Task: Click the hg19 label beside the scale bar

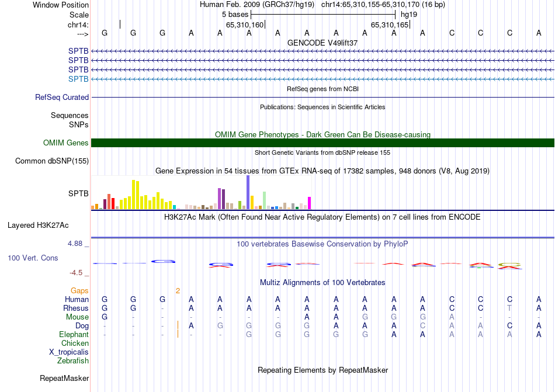Action: pos(409,15)
